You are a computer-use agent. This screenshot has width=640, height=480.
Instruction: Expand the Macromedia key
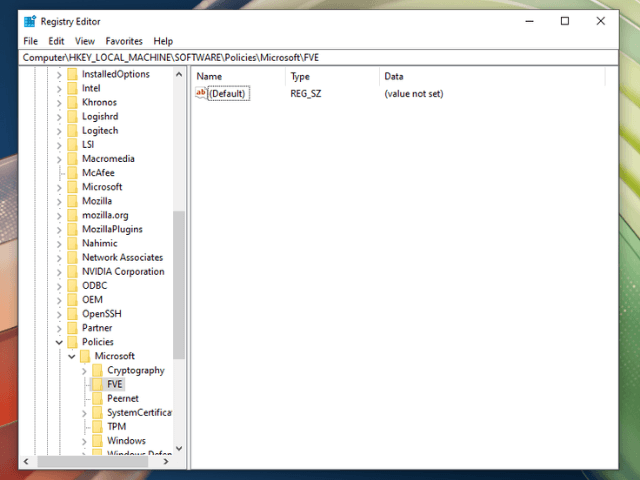(x=59, y=159)
